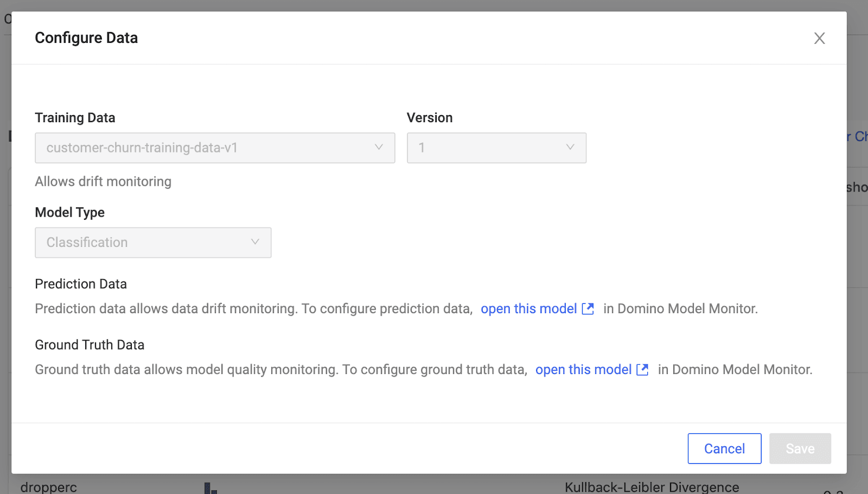
Task: Click 'Kullback-Leibler Divergence' text in background page
Action: pyautogui.click(x=652, y=487)
